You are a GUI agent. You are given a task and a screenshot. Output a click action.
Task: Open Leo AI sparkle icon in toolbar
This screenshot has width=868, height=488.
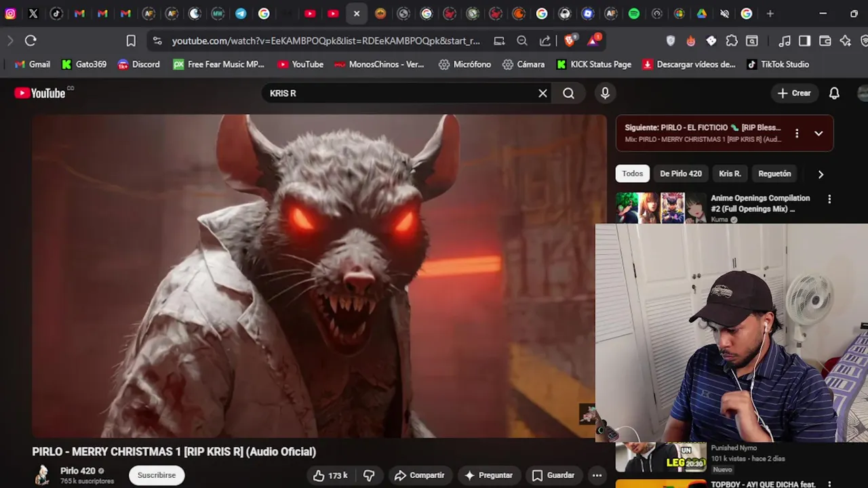(846, 41)
